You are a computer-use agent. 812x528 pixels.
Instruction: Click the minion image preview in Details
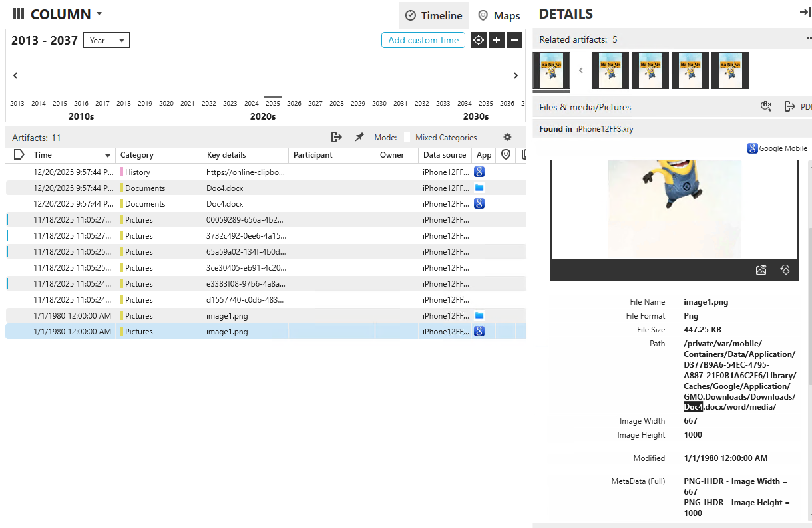674,209
